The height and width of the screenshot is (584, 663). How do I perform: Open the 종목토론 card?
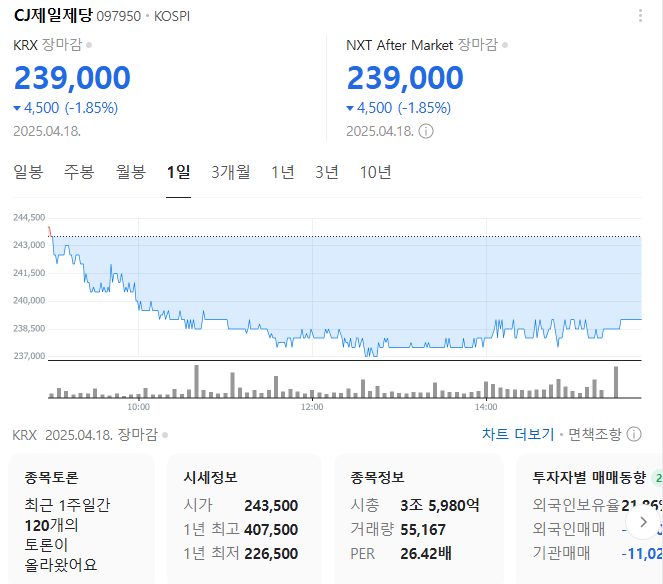(x=82, y=520)
